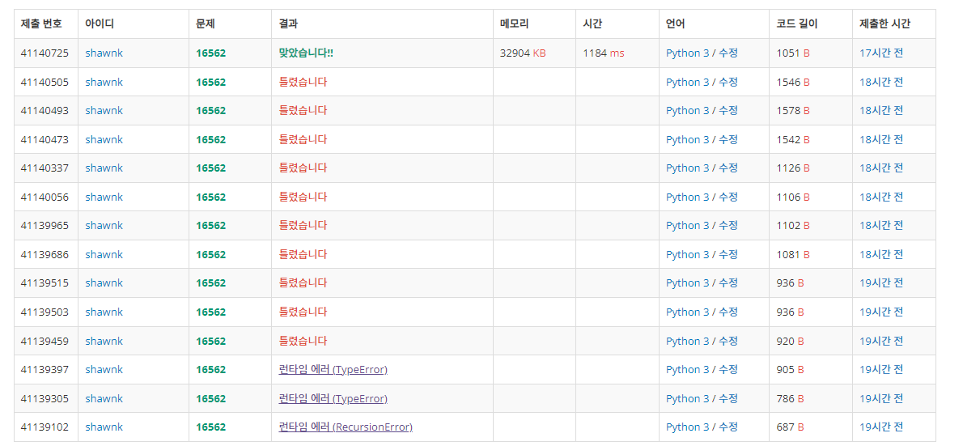Select submission number 41140725
This screenshot has width=980, height=446.
(x=45, y=53)
